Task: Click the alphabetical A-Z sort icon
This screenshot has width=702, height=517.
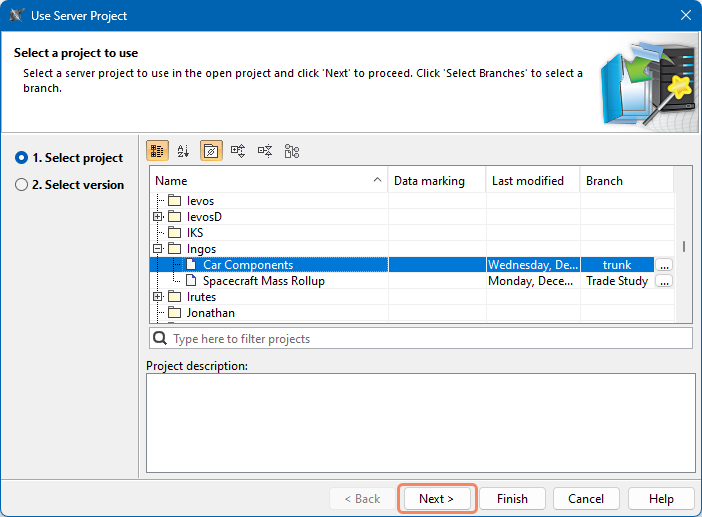Action: tap(183, 151)
